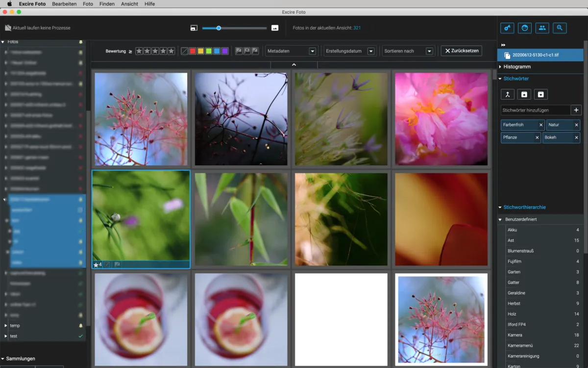Open the keyword search (key icon)
The width and height of the screenshot is (588, 368).
click(x=507, y=28)
